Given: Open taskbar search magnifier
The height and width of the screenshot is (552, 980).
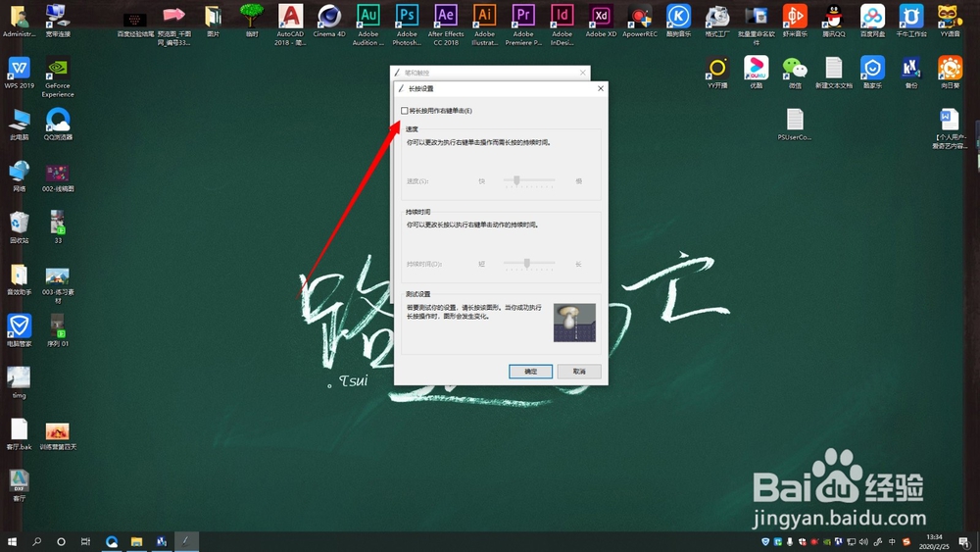Looking at the screenshot, I should tap(37, 541).
